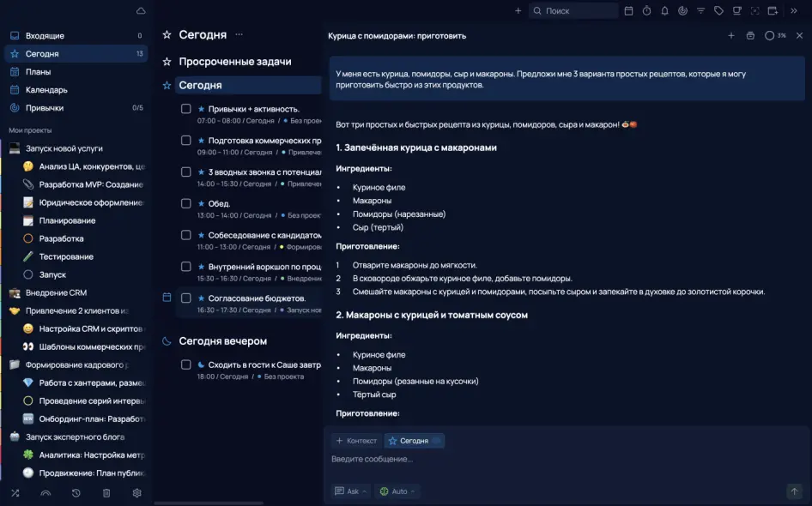812x506 pixels.
Task: Open the tags icon in toolbar
Action: pos(718,11)
